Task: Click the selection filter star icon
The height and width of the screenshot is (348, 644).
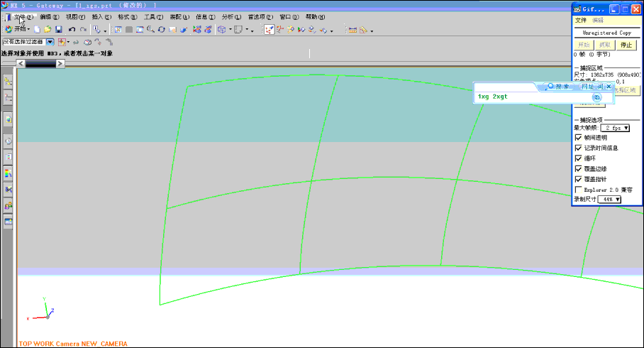Action: (62, 42)
